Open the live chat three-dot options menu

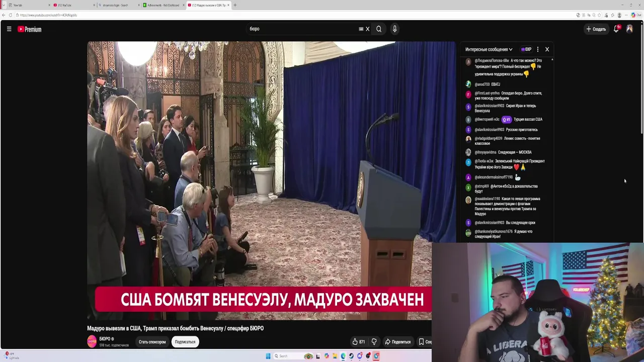[537, 49]
